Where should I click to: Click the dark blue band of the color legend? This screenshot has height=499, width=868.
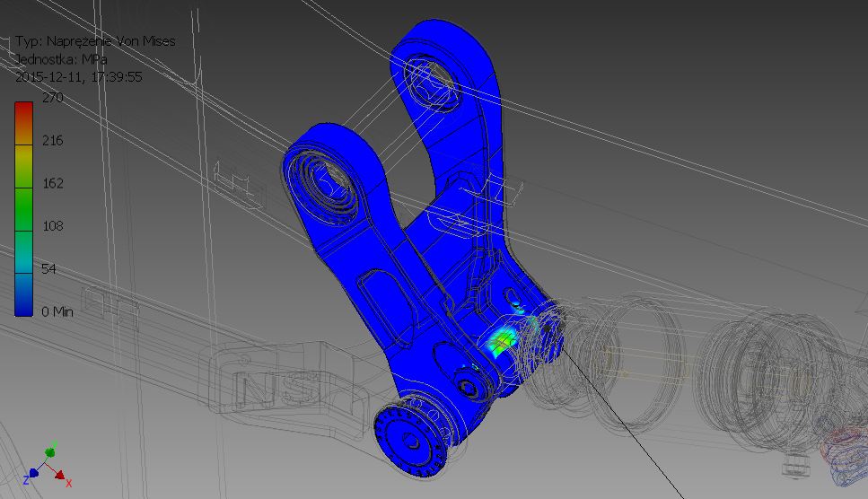point(23,295)
